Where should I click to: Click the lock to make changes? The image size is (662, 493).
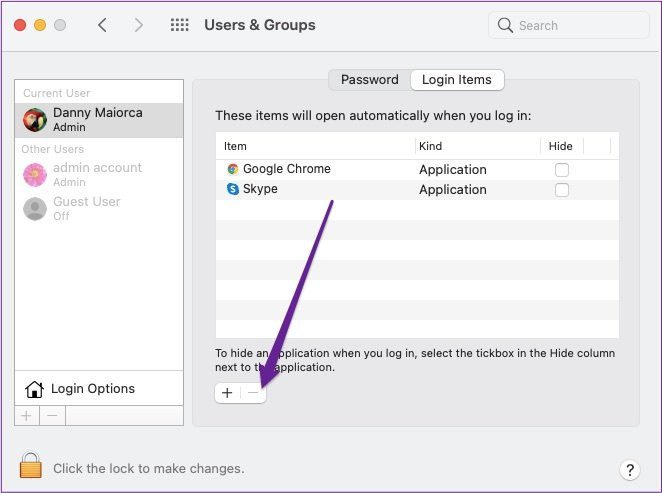tap(31, 465)
